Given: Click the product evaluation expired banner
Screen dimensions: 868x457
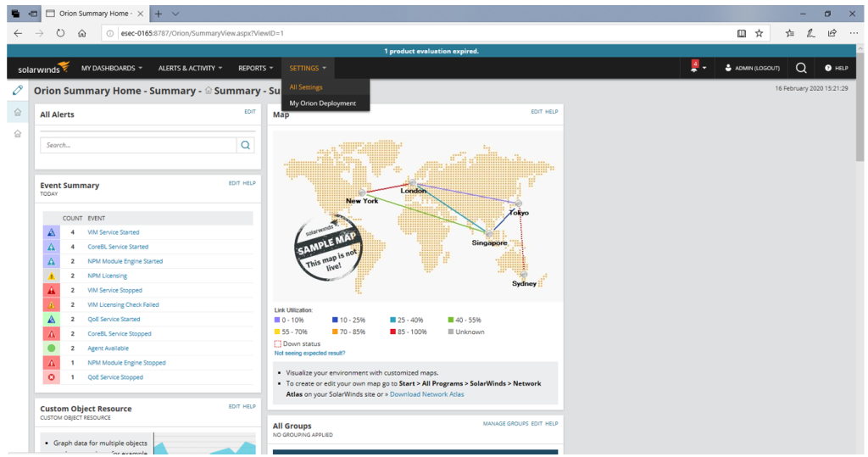Looking at the screenshot, I should 431,51.
